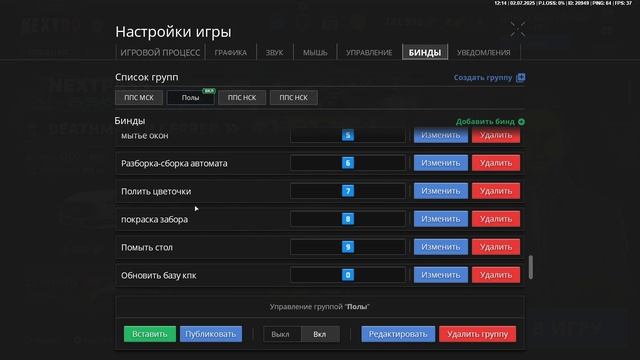Click key badge 8 for покраска забора
Screen dimensions: 640x360
[x=348, y=219]
